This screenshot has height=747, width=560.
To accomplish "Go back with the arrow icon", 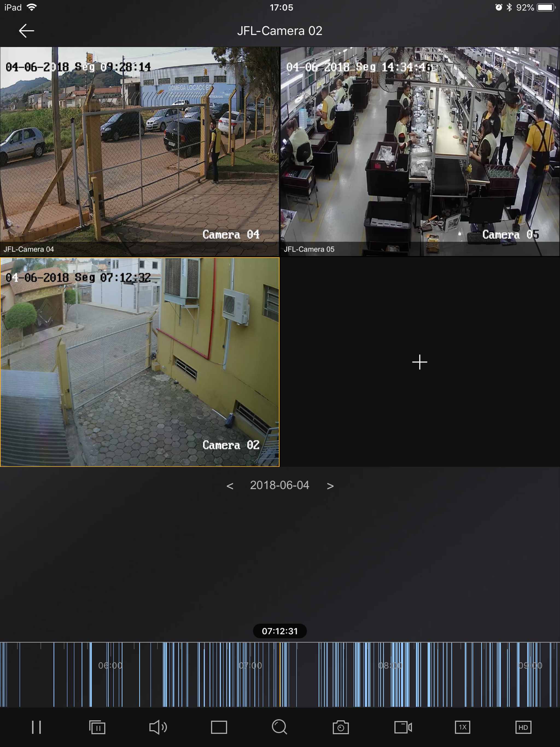I will (x=26, y=31).
